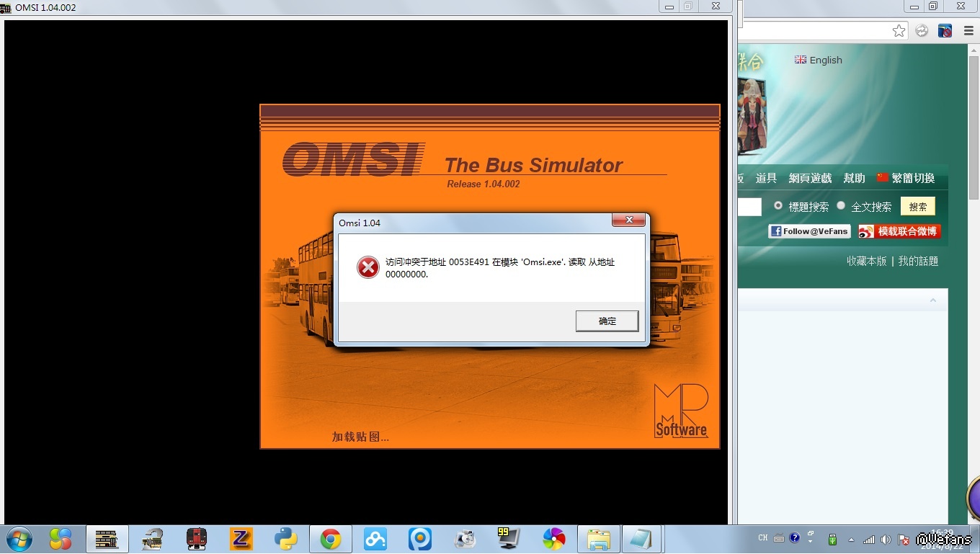Open the blue circular P app on taskbar
This screenshot has height=554, width=980.
pyautogui.click(x=420, y=539)
